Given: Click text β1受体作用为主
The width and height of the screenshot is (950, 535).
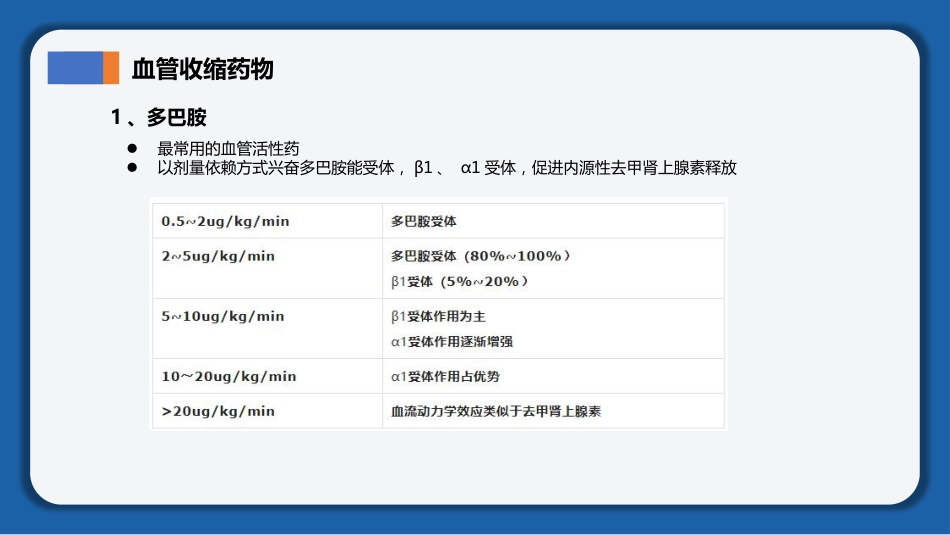Looking at the screenshot, I should pos(438,316).
